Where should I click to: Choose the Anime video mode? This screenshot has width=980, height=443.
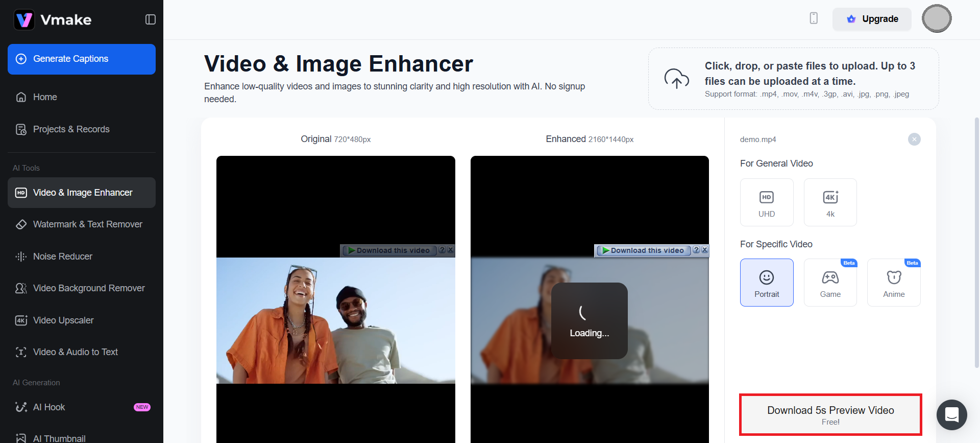(x=893, y=283)
